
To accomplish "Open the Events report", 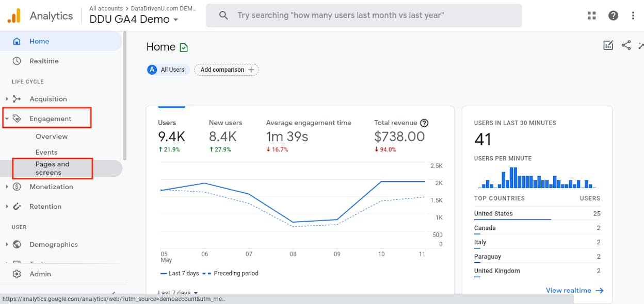I will click(46, 152).
